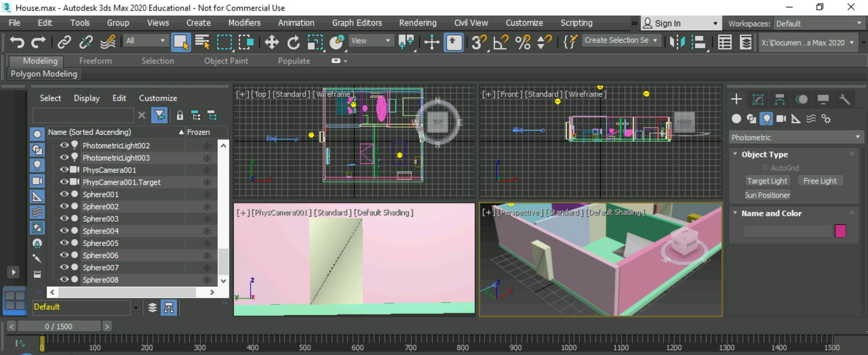
Task: Select the Rotate tool
Action: pyautogui.click(x=293, y=42)
